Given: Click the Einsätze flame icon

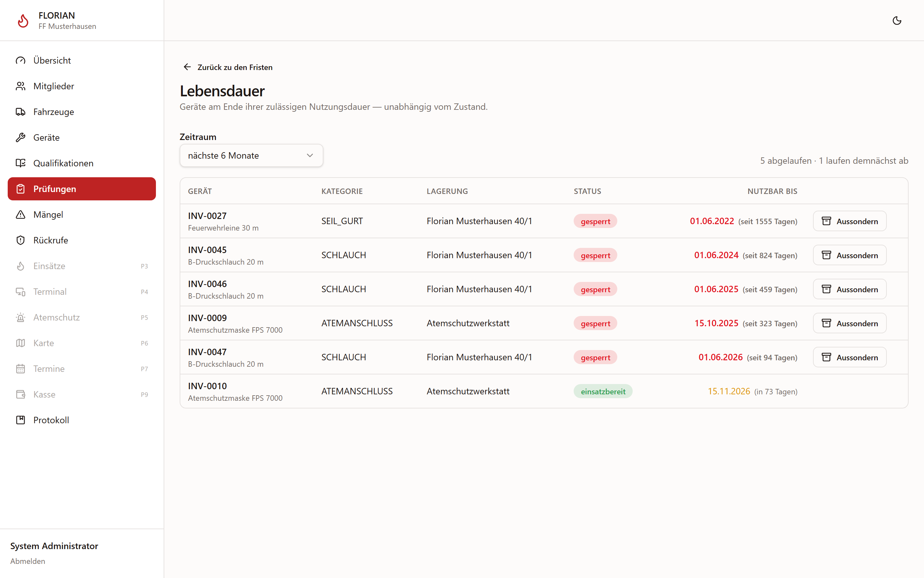Looking at the screenshot, I should point(21,266).
